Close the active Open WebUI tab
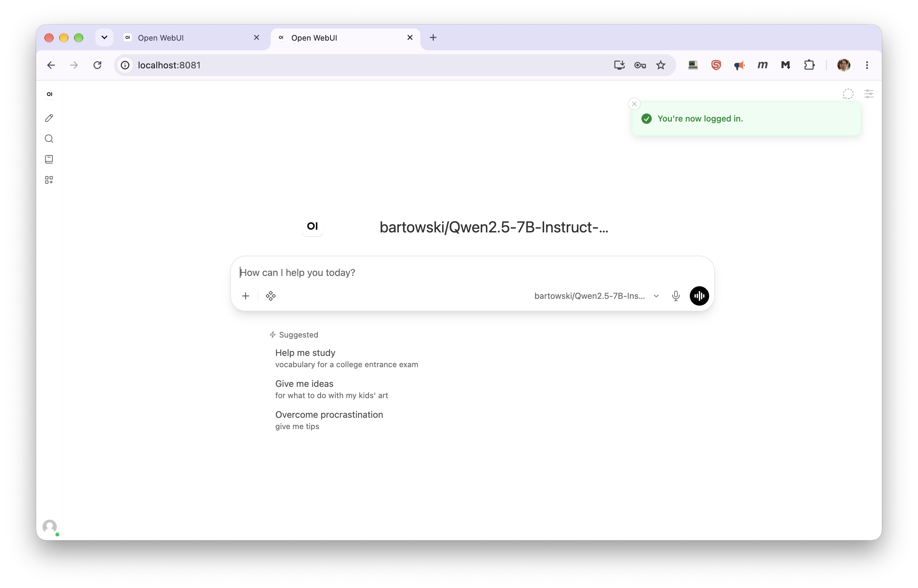918x588 pixels. pyautogui.click(x=410, y=37)
